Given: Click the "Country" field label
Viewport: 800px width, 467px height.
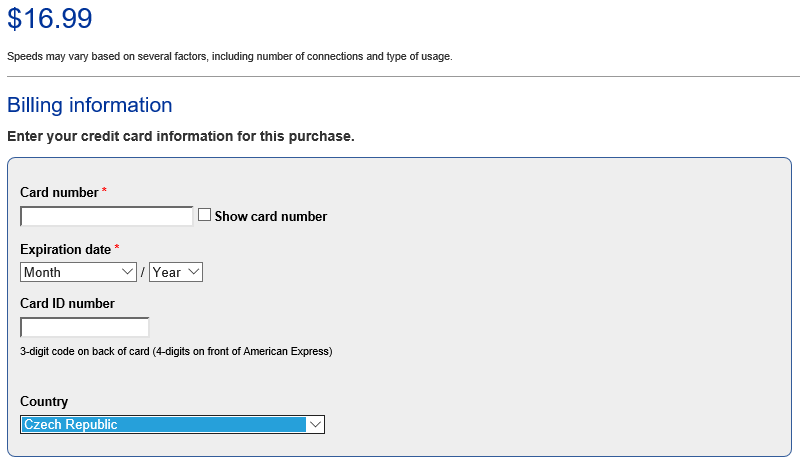Looking at the screenshot, I should coord(44,401).
